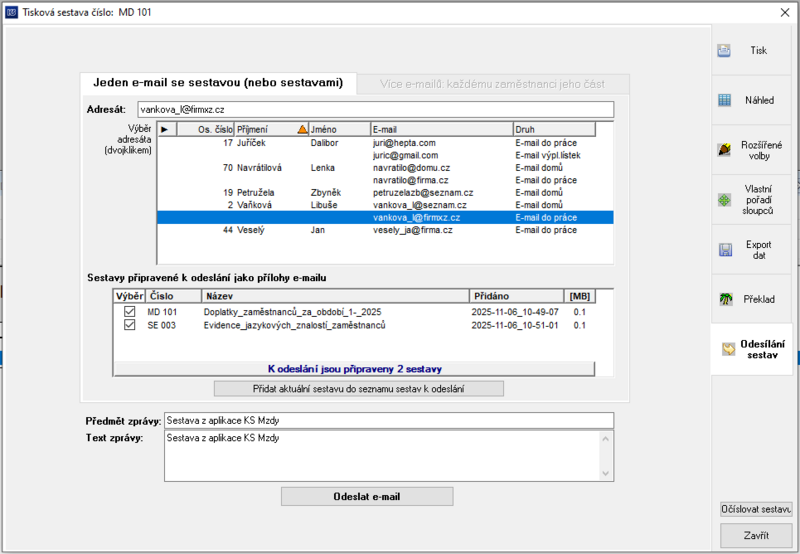Click the Náhled grid icon
This screenshot has height=554, width=800.
coord(724,100)
